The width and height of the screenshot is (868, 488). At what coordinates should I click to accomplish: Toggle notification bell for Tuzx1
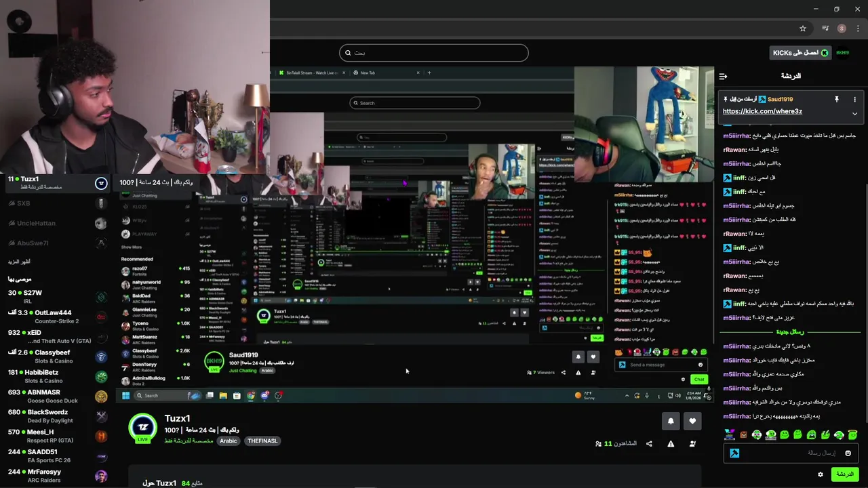point(671,421)
